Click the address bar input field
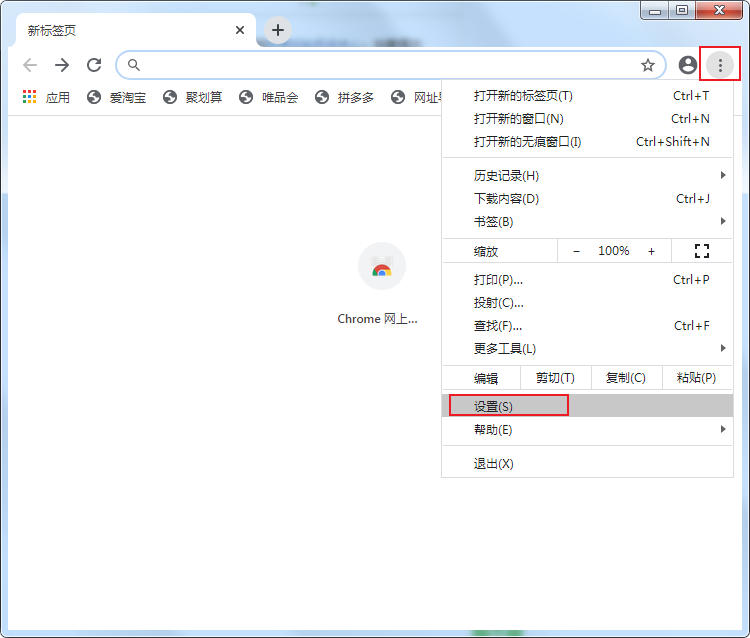 click(391, 65)
